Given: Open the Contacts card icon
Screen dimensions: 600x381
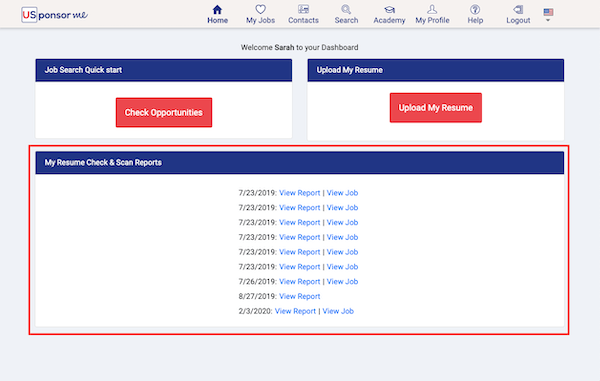Looking at the screenshot, I should click(x=303, y=9).
